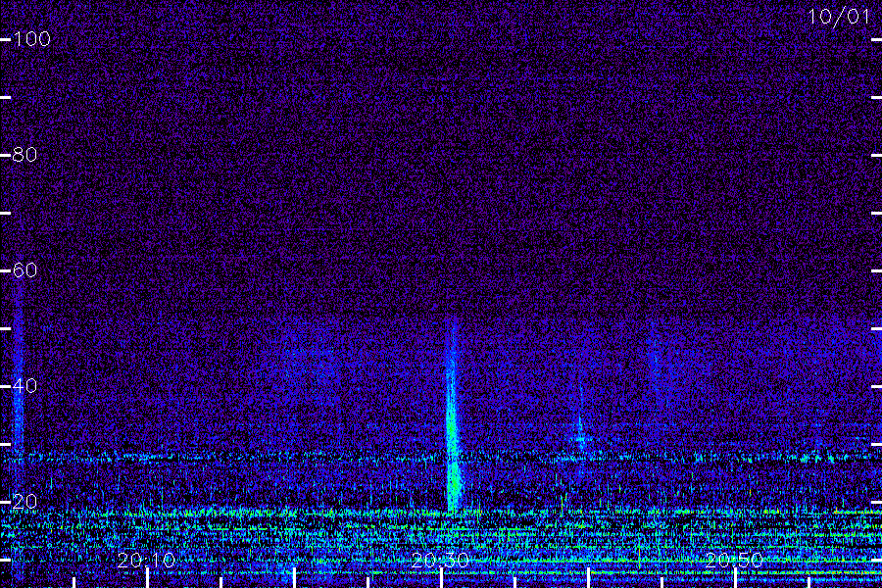
Task: Click the 20:10 time label
Action: tap(146, 560)
